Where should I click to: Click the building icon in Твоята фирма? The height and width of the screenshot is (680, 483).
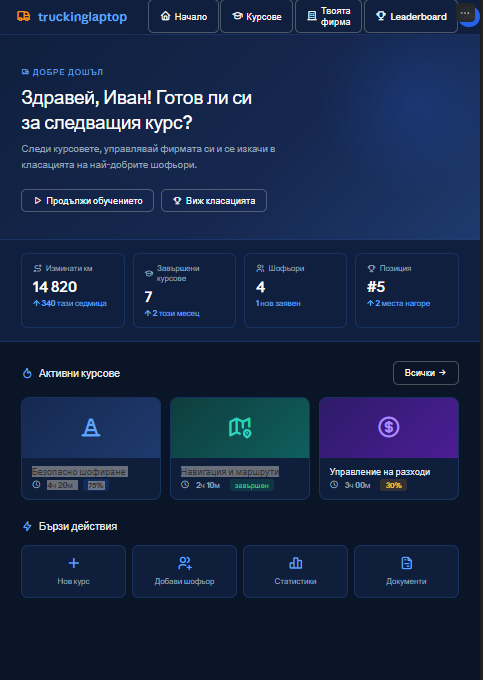(312, 16)
